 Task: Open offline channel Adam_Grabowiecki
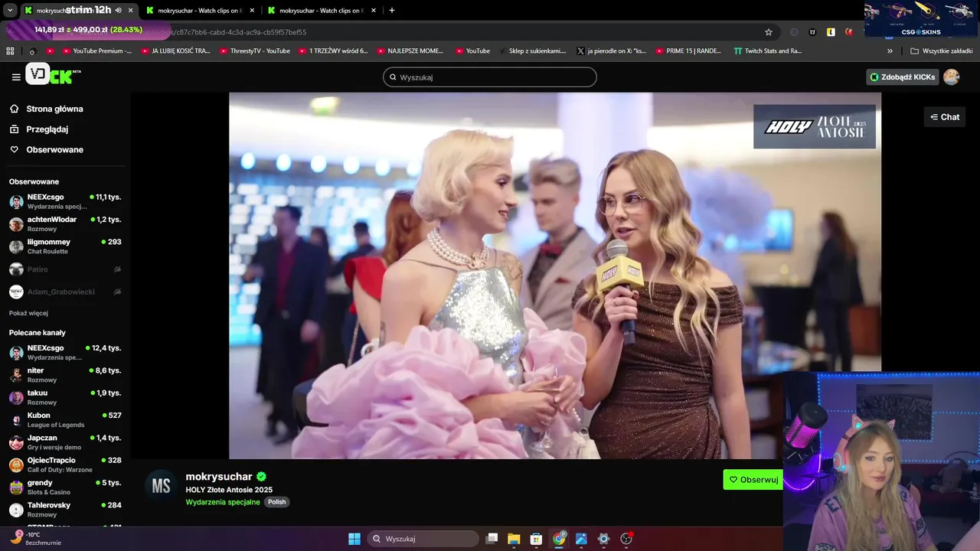(x=65, y=292)
